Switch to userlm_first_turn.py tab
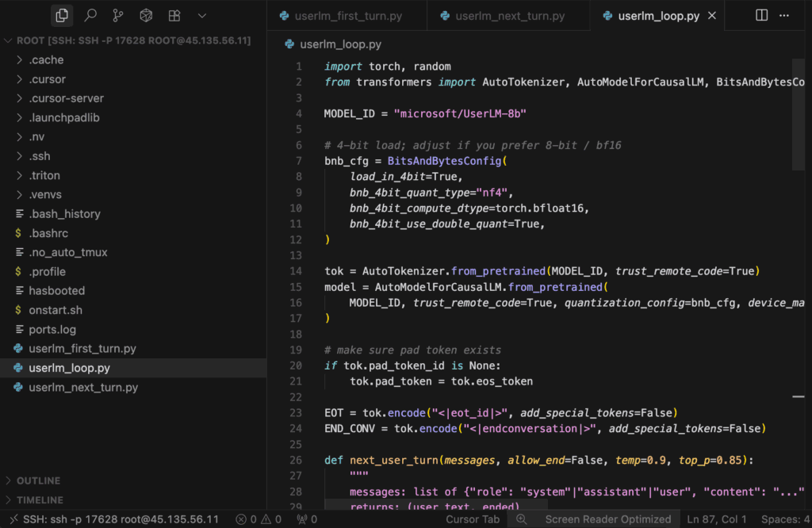The height and width of the screenshot is (528, 812). tap(346, 16)
